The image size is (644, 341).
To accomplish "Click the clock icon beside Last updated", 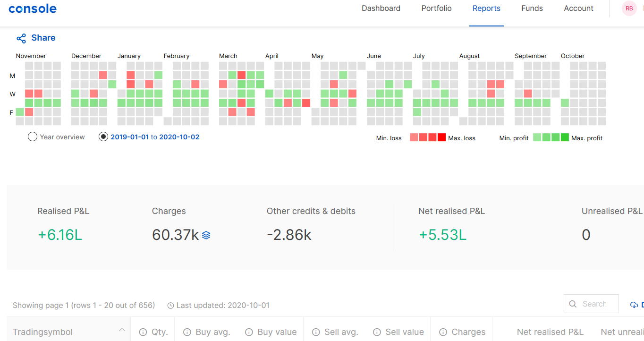I will [170, 306].
